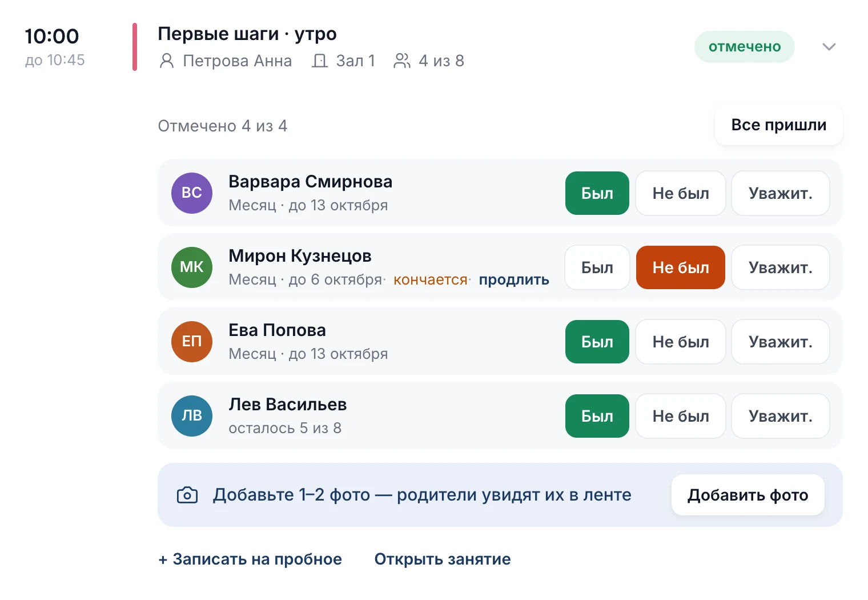868x600 pixels.
Task: Set Лев Васильев to Уважит.
Action: [781, 416]
